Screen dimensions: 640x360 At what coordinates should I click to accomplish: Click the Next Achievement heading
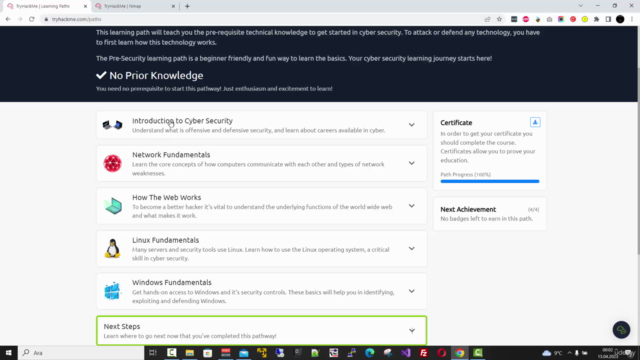coord(468,209)
